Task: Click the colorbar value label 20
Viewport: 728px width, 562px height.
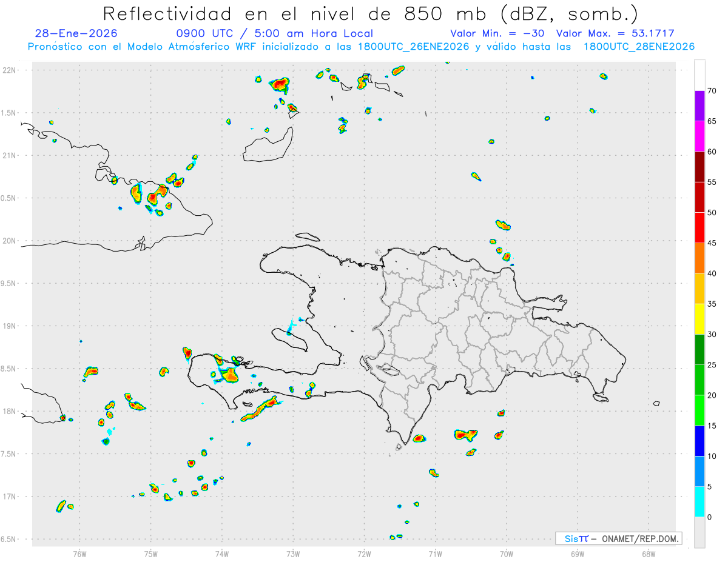Action: [x=712, y=395]
